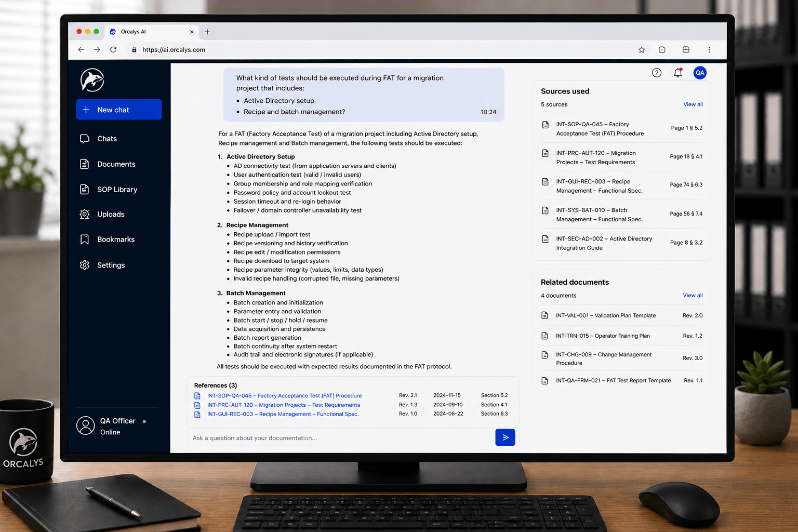Open Settings in the sidebar
Viewport: 798px width, 532px height.
pyautogui.click(x=102, y=265)
